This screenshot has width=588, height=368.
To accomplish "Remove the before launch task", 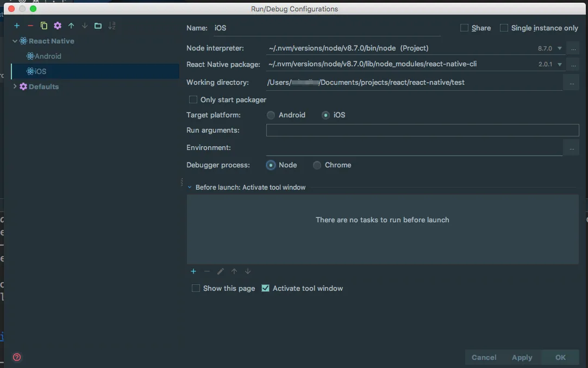I will (207, 271).
